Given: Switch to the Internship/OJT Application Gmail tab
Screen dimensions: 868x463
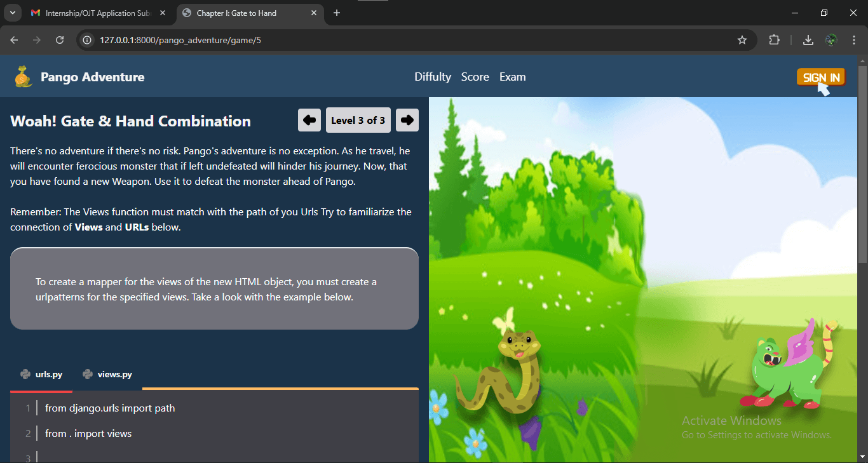Looking at the screenshot, I should coord(100,13).
